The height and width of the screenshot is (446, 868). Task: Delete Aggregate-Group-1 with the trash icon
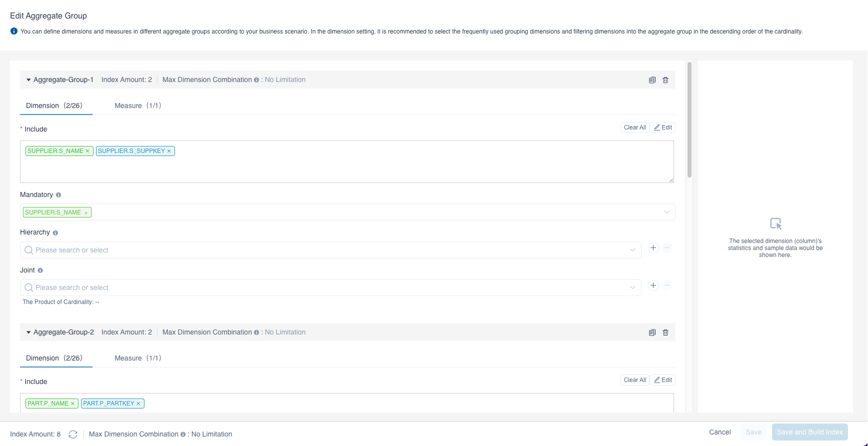665,80
